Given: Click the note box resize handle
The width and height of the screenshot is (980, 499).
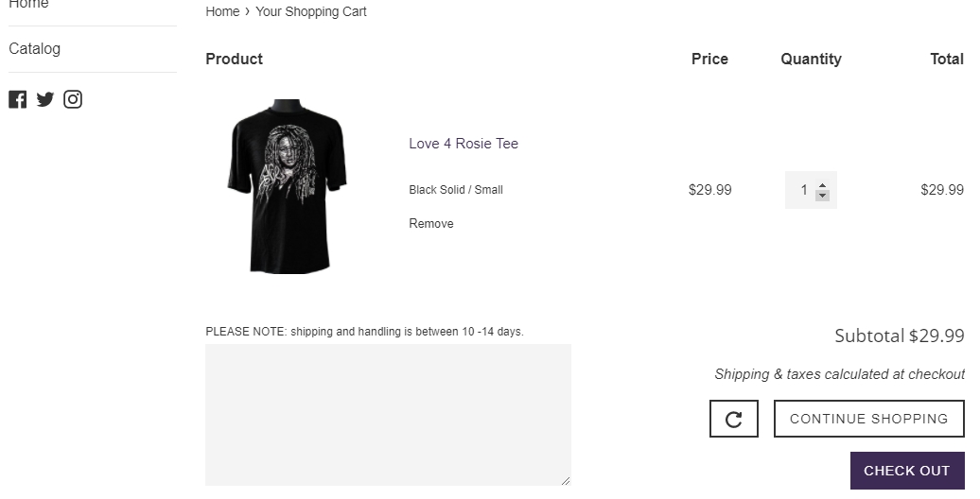Looking at the screenshot, I should (566, 480).
